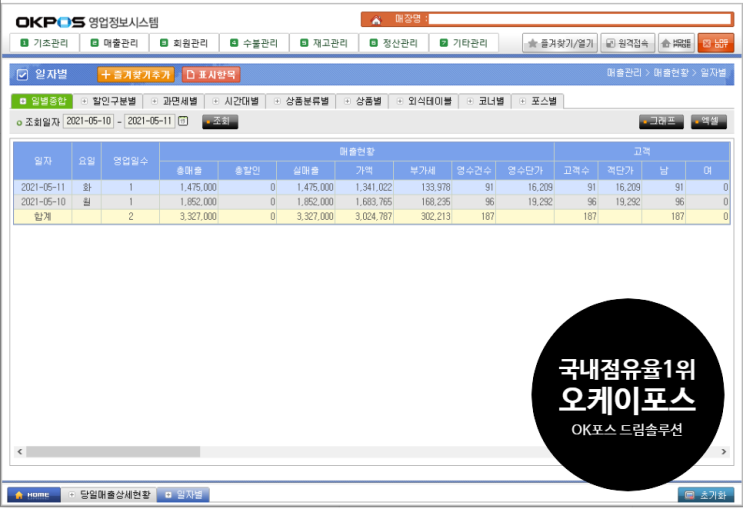Click the 표시항목 display items button
Viewport: 743px width, 509px height.
(211, 74)
